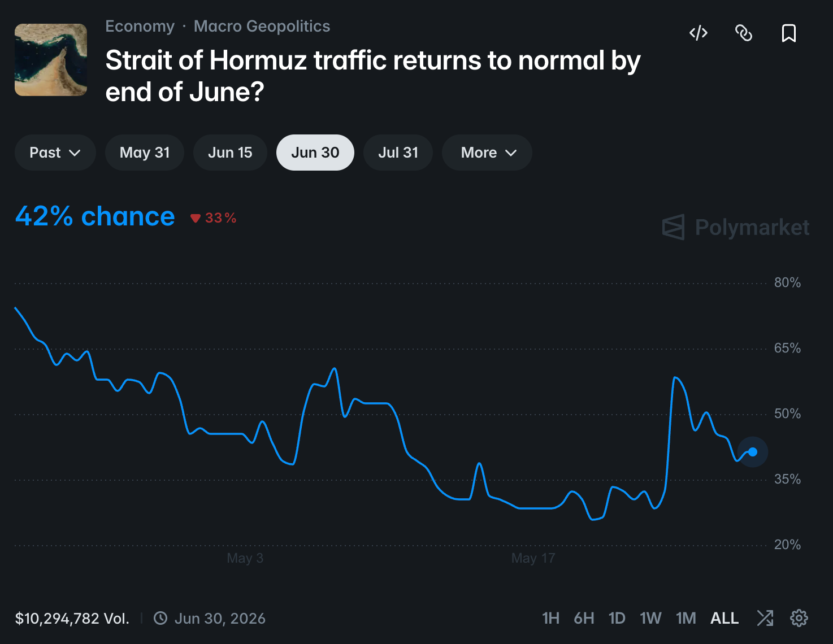The image size is (833, 644).
Task: Open the Strait of Hormuz market thumbnail
Action: click(x=51, y=60)
